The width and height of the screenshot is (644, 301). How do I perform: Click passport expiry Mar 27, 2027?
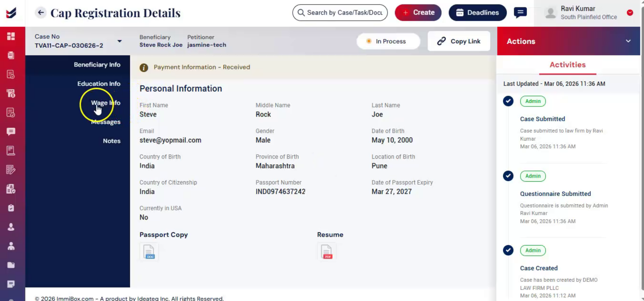[x=391, y=191]
